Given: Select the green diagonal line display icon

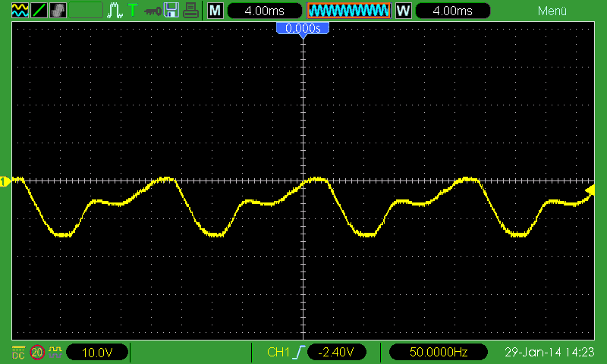Looking at the screenshot, I should point(39,11).
